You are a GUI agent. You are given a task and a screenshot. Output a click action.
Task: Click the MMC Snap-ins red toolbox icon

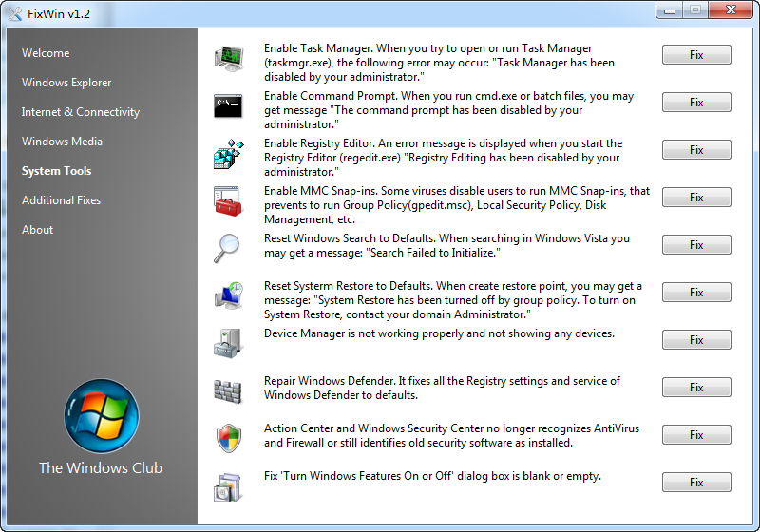click(228, 201)
